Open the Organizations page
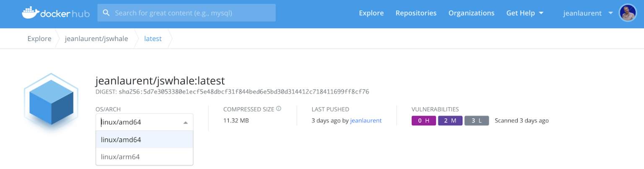The width and height of the screenshot is (644, 169). pos(471,13)
